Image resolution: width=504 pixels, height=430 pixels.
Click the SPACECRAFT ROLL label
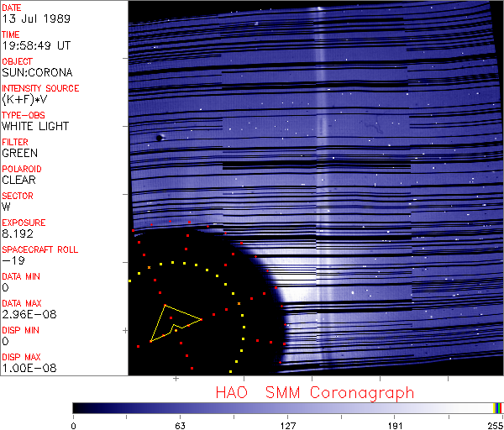(x=39, y=249)
